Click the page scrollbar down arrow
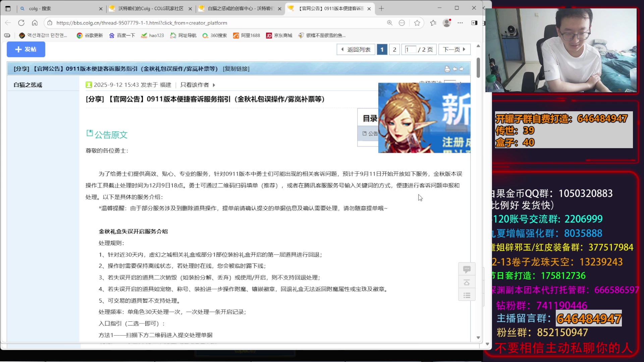This screenshot has width=644, height=362. pos(478,338)
